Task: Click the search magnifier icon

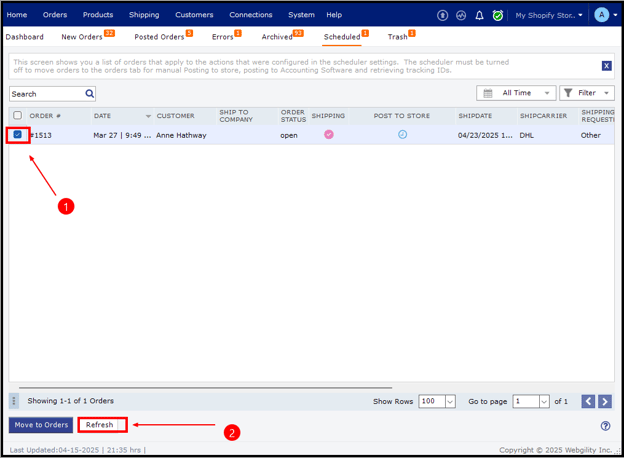Action: click(89, 94)
